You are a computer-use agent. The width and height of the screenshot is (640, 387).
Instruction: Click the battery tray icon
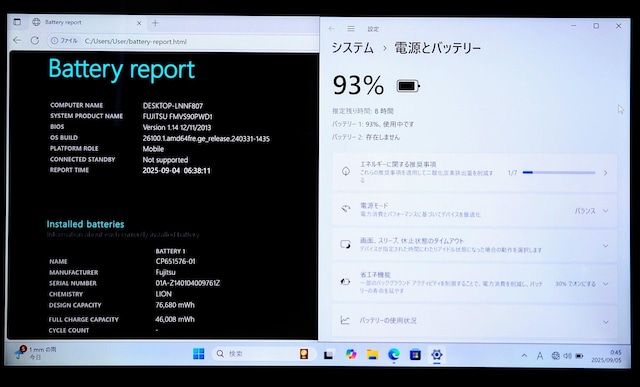click(579, 356)
